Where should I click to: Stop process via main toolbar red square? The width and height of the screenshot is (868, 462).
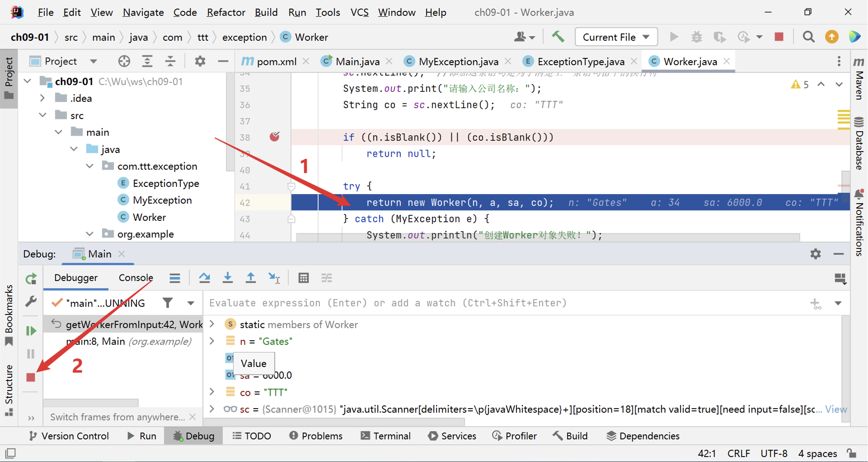[779, 37]
